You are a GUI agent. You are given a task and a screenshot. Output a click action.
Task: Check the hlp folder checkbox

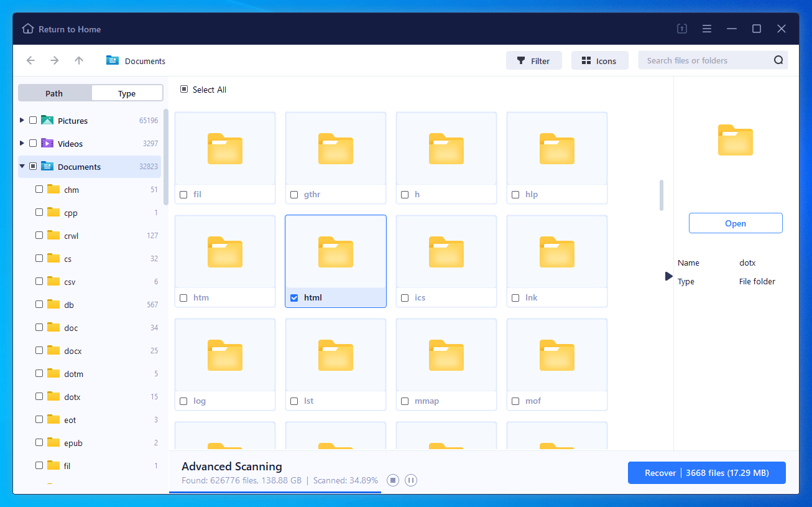click(x=515, y=194)
